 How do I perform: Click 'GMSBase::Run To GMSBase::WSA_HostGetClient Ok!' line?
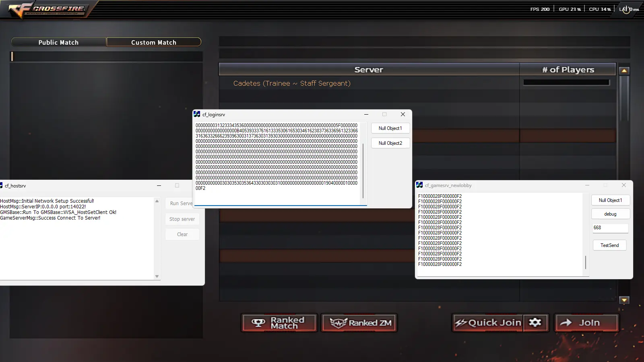58,212
